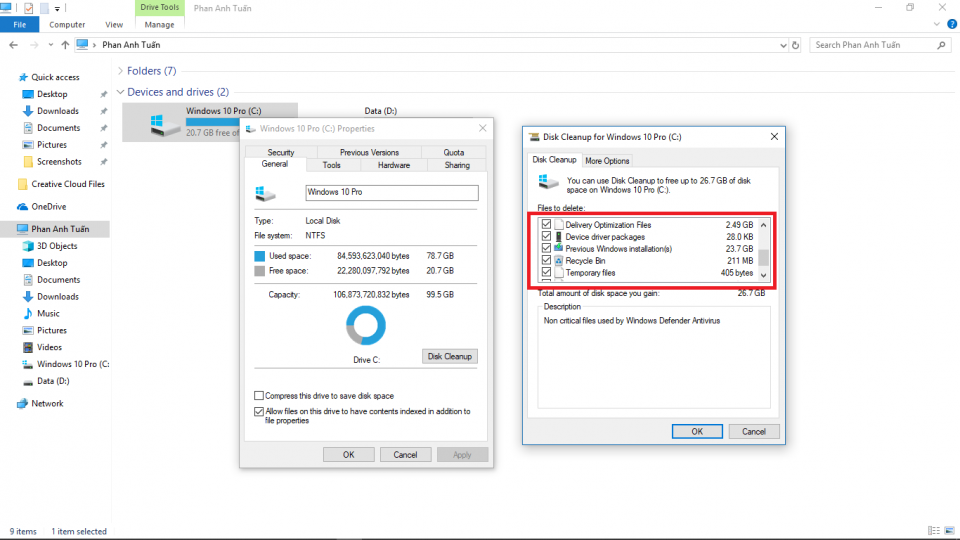This screenshot has height=540, width=960.
Task: Switch to the Security tab
Action: (280, 152)
